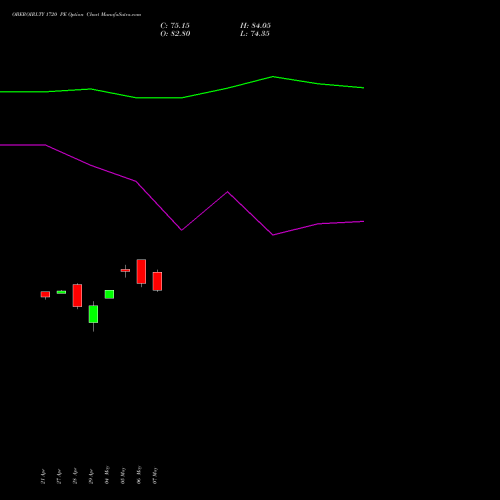Click the '29 Apr' date label
The width and height of the screenshot is (500, 500).
(x=91, y=476)
